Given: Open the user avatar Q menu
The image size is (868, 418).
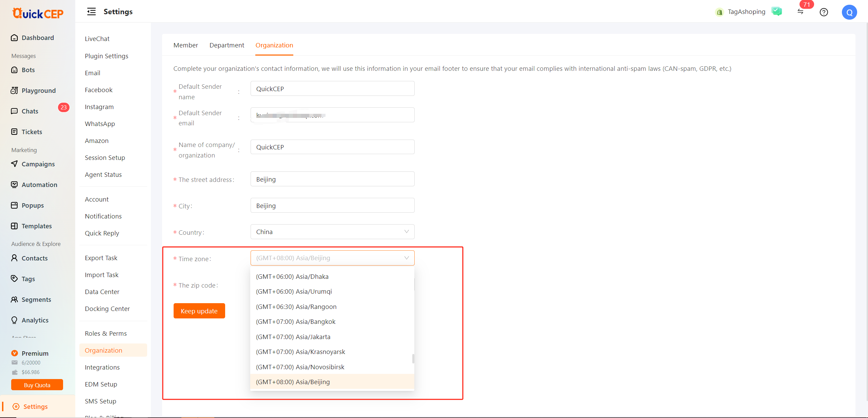Looking at the screenshot, I should 849,12.
